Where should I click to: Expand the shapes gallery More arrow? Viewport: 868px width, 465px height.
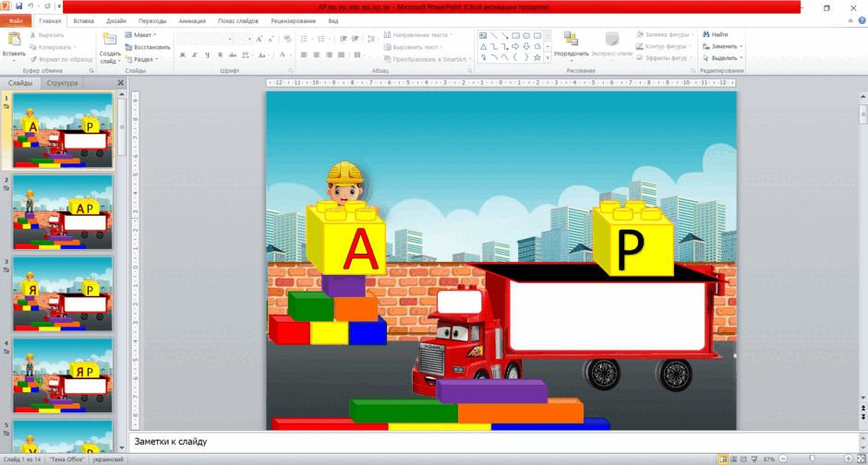tap(548, 57)
